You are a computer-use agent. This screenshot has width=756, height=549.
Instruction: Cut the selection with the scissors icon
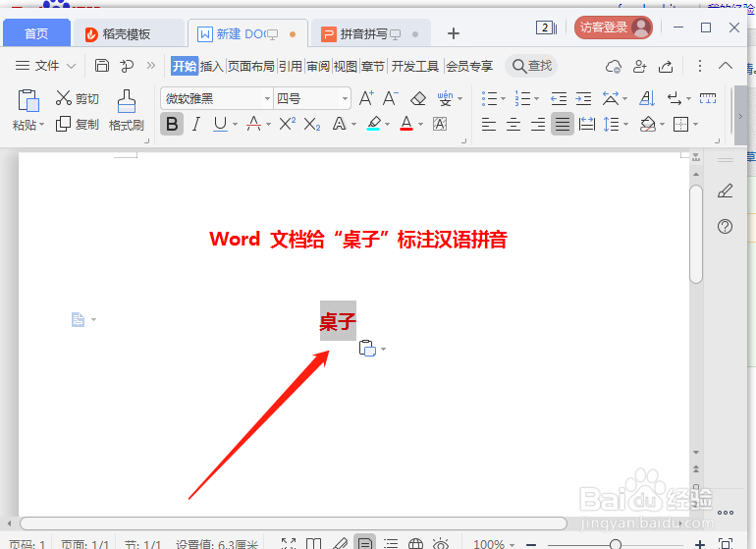click(x=63, y=98)
